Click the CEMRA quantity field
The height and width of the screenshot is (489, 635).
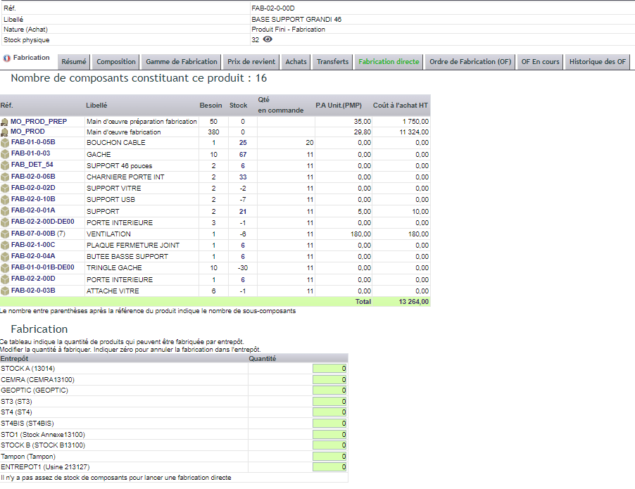tap(329, 380)
